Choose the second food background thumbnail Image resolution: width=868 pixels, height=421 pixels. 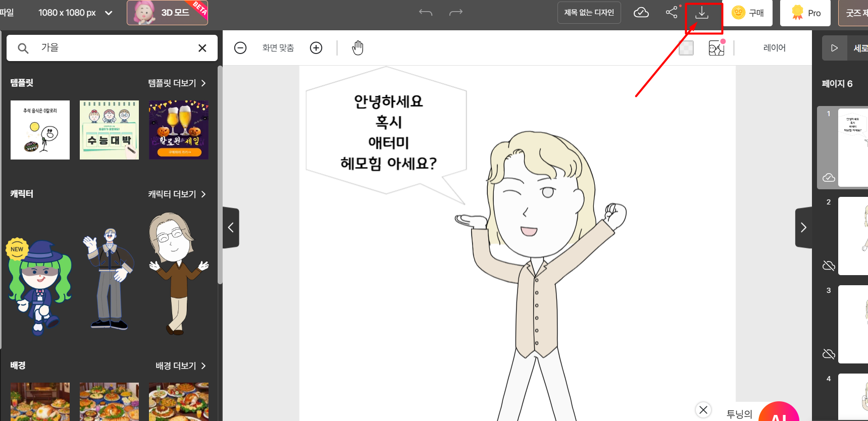tap(109, 402)
